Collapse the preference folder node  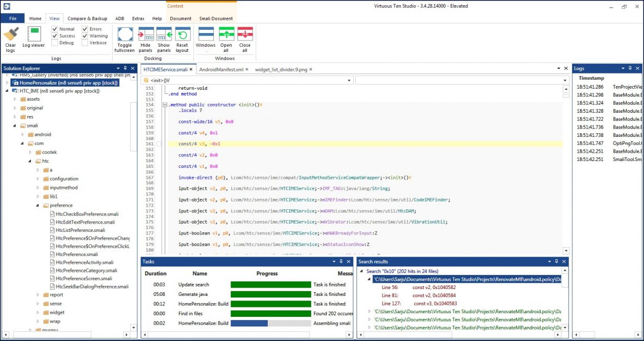(x=38, y=205)
